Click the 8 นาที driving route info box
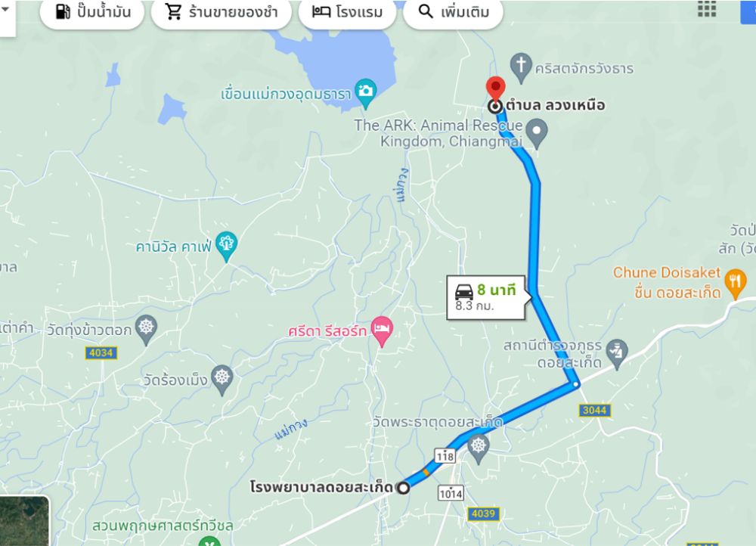This screenshot has width=756, height=546. pos(486,297)
